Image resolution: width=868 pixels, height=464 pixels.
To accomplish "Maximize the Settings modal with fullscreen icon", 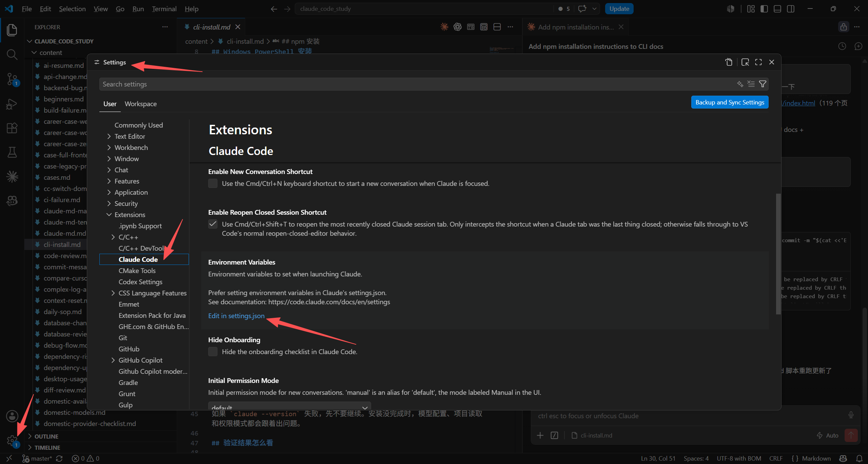I will (x=758, y=62).
